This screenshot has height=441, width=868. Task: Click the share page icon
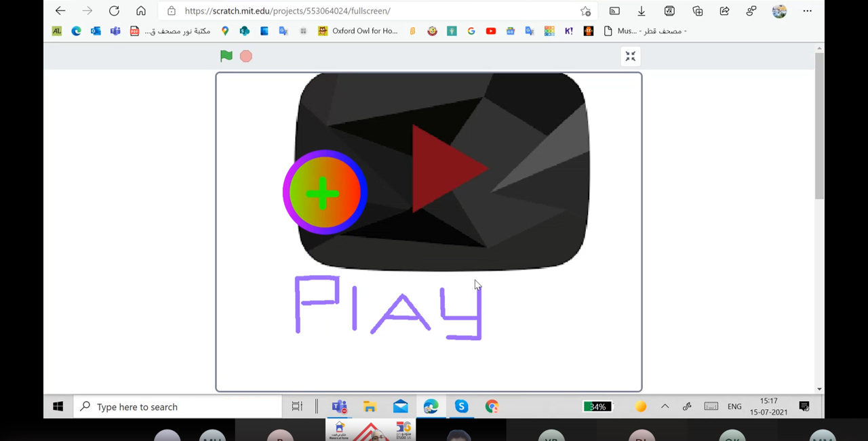coord(724,11)
